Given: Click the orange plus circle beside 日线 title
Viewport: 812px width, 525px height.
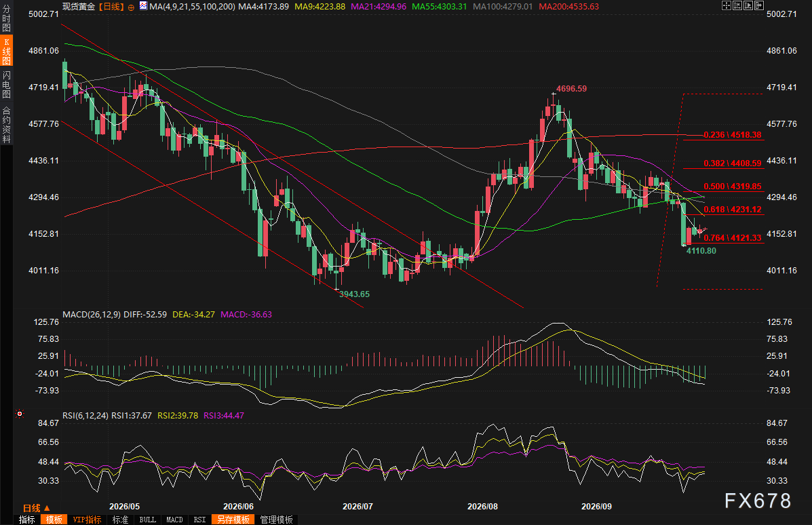Looking at the screenshot, I should point(131,7).
